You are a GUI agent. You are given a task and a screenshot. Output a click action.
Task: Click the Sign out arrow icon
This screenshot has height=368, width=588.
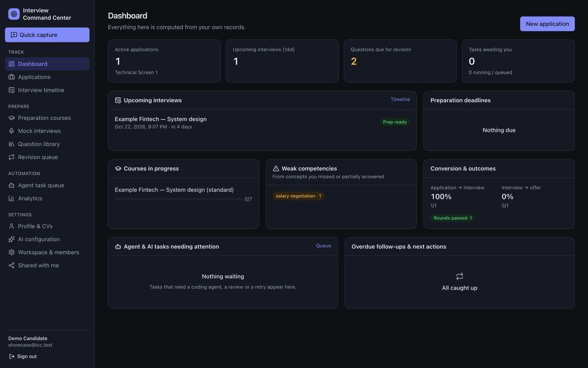(x=12, y=357)
